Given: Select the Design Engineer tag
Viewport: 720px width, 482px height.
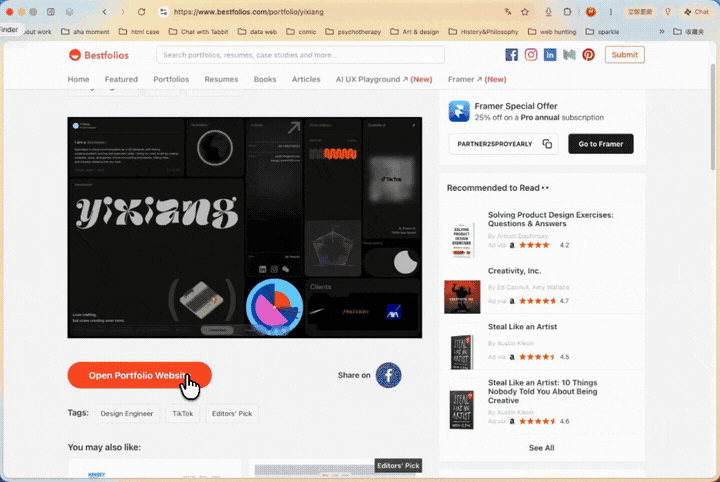Looking at the screenshot, I should point(127,414).
